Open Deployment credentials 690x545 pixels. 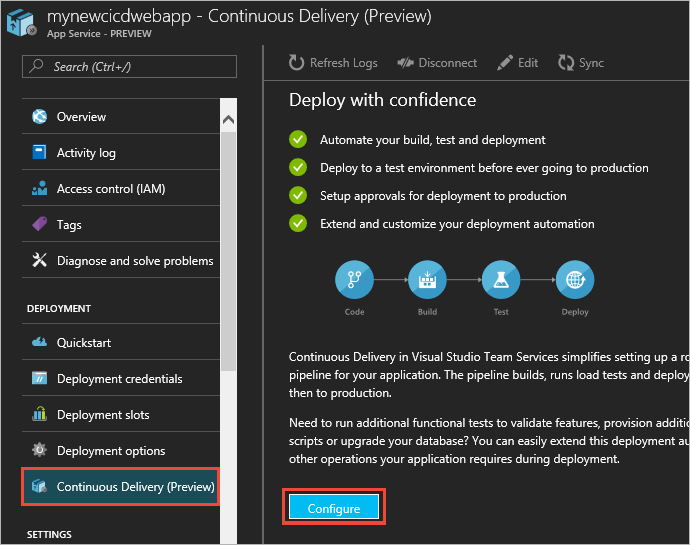tap(121, 378)
